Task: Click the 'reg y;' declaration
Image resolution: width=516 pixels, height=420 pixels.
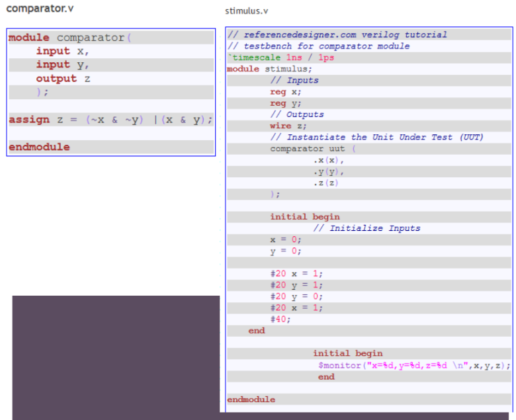Action: (285, 103)
